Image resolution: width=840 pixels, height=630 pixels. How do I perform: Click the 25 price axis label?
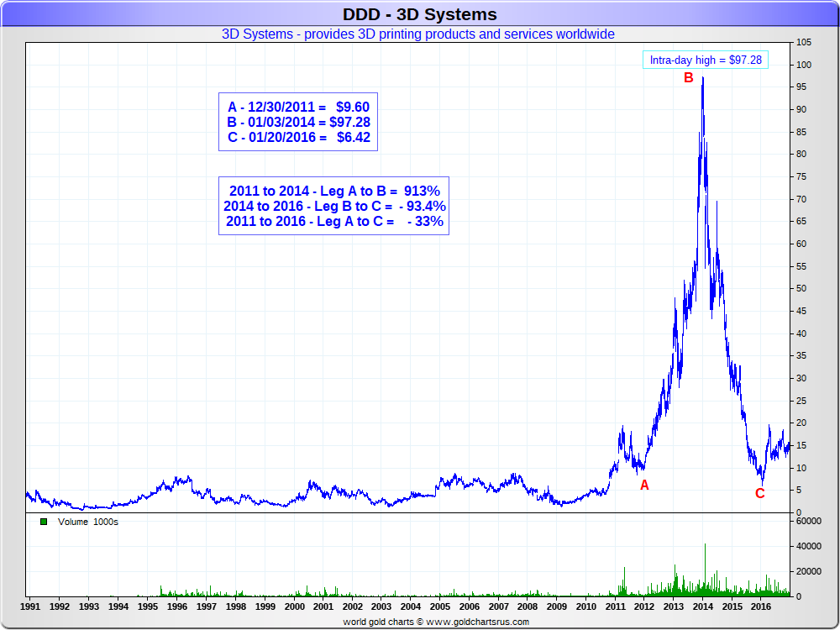801,401
